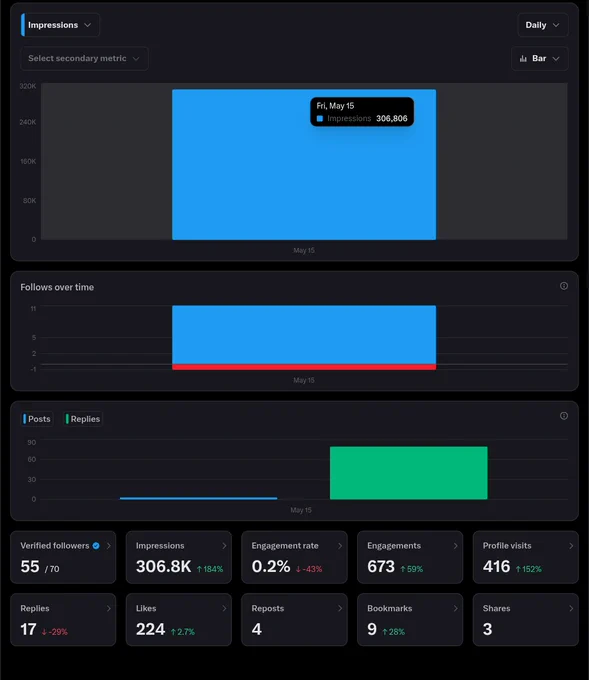Click the chevron on the Likes card

coord(224,608)
